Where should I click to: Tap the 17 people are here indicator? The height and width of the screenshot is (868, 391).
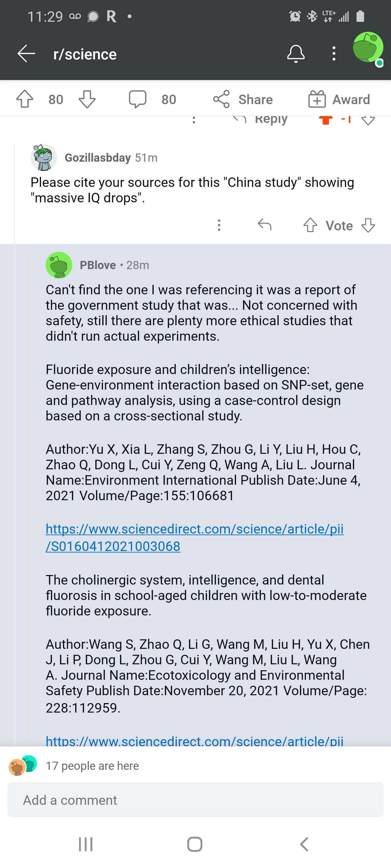[74, 765]
